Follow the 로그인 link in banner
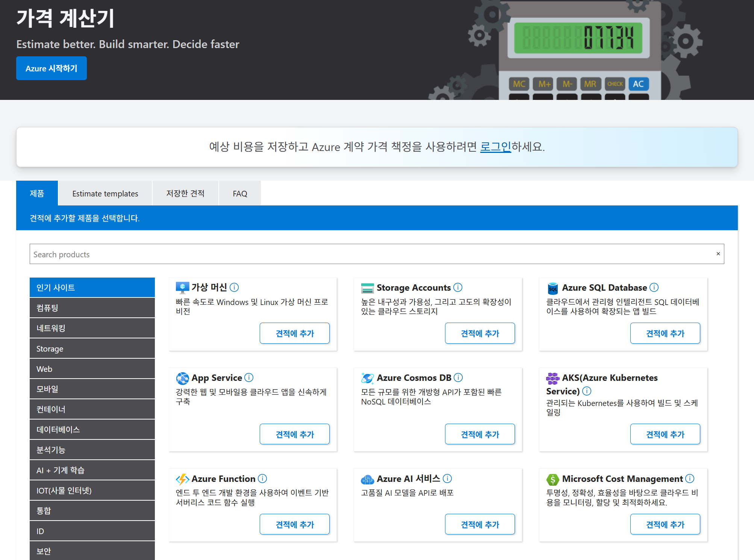The width and height of the screenshot is (754, 560). click(x=495, y=146)
